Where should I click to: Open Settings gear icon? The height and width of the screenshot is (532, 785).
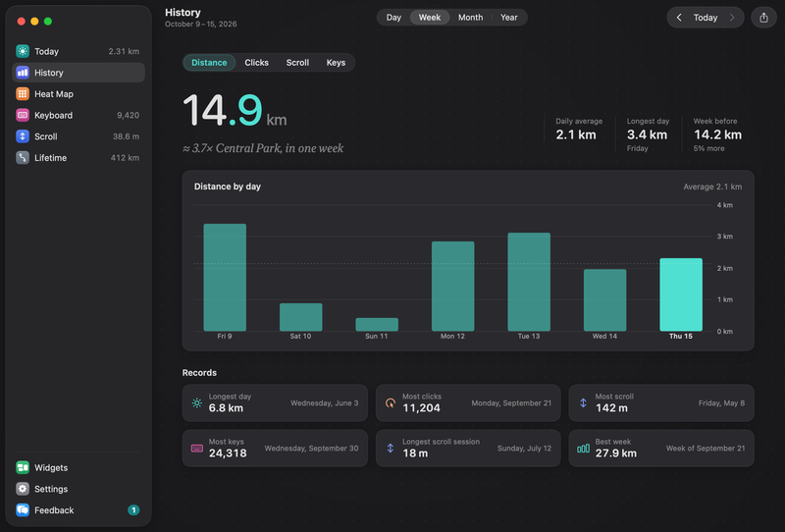click(x=23, y=489)
